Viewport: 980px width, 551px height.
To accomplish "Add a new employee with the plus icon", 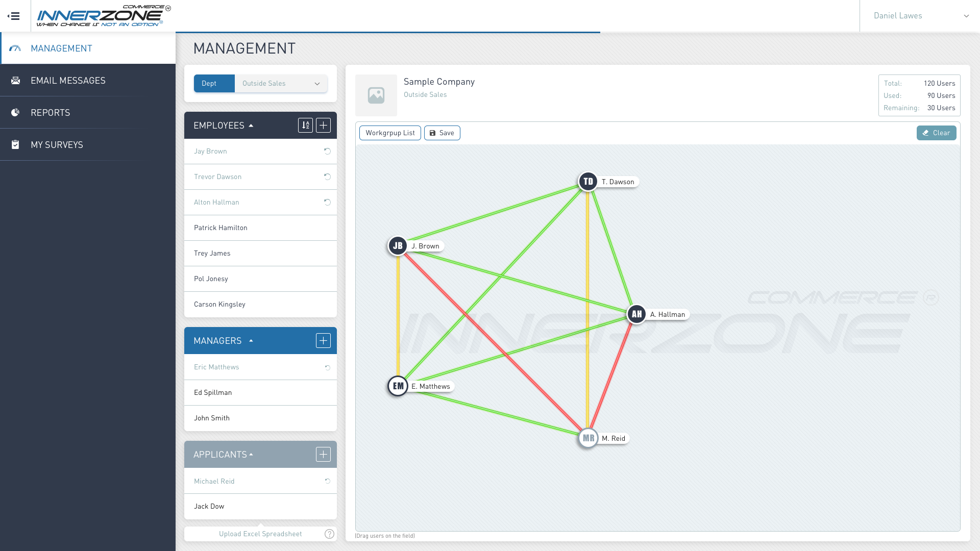I will point(323,126).
